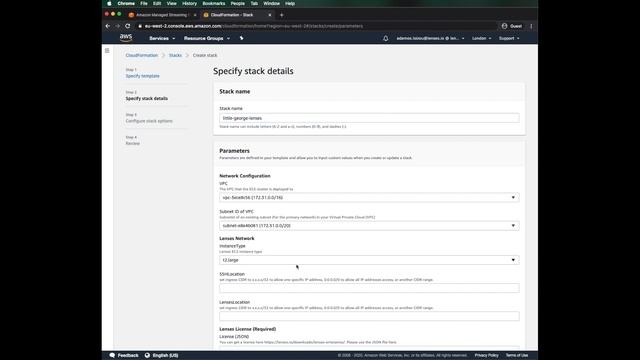The height and width of the screenshot is (360, 640).
Task: Click the Review step label
Action: (x=133, y=143)
